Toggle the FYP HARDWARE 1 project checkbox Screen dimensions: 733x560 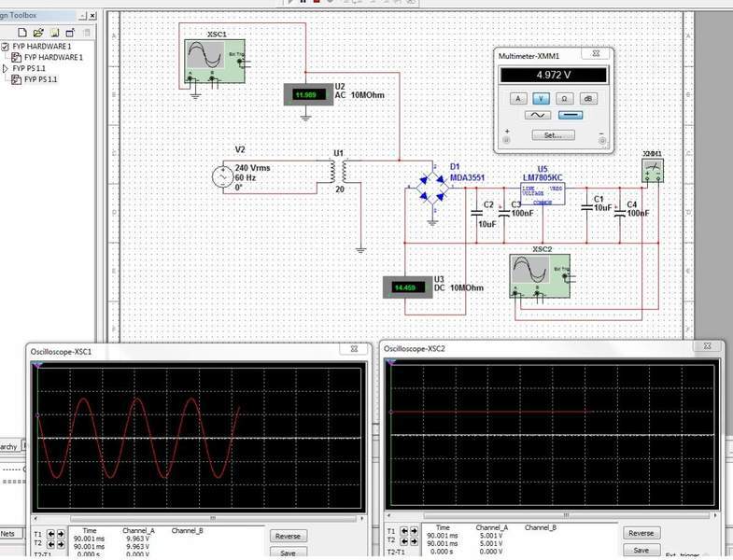click(x=6, y=46)
